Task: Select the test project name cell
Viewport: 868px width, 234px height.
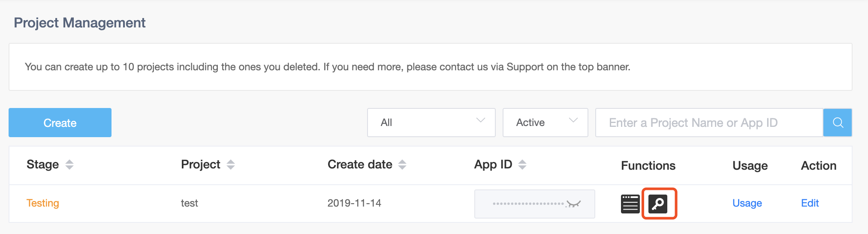Action: click(x=189, y=203)
